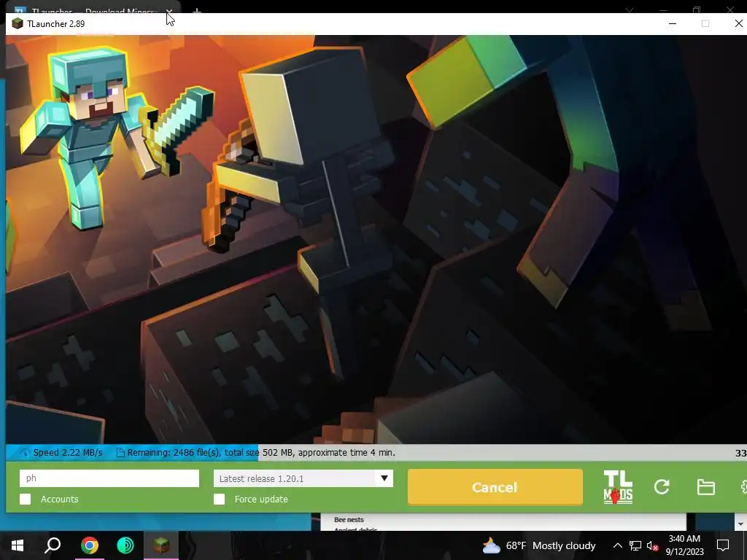Show hidden system tray icons

(617, 545)
